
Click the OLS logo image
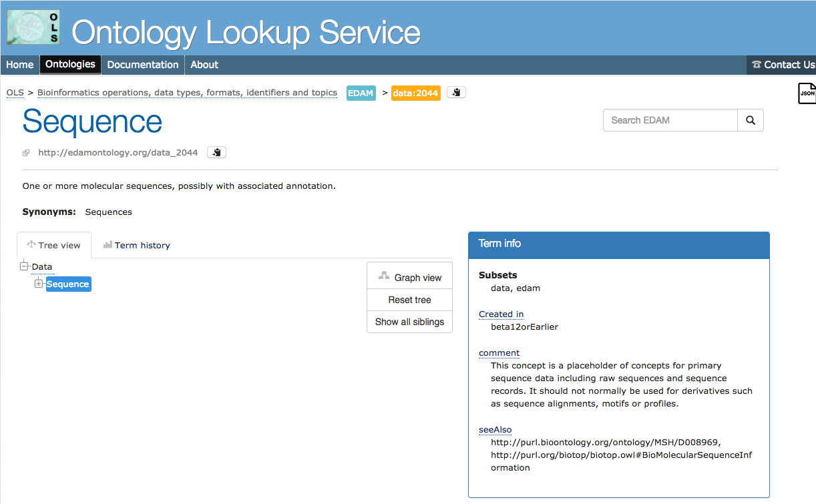[33, 27]
